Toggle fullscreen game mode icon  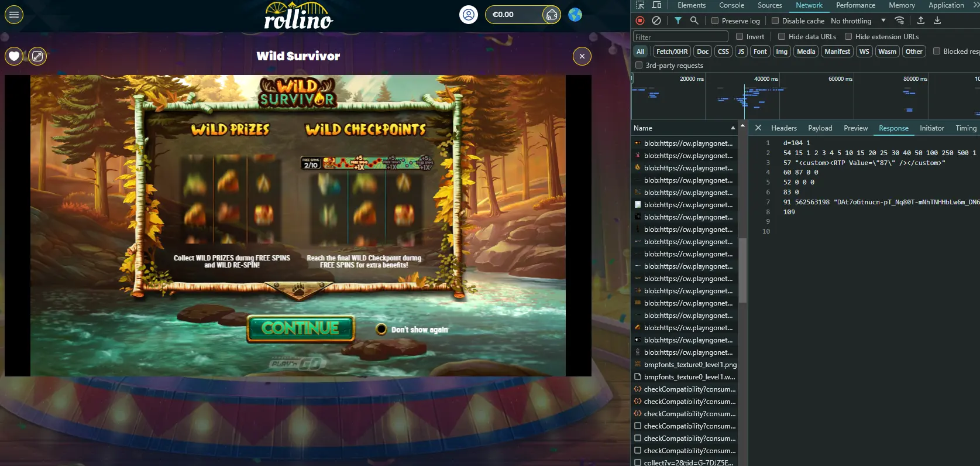click(37, 56)
